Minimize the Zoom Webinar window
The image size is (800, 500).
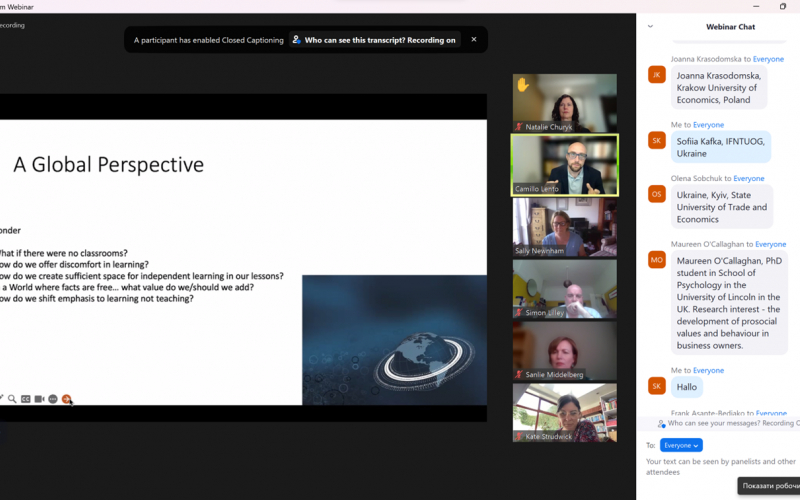tap(756, 6)
